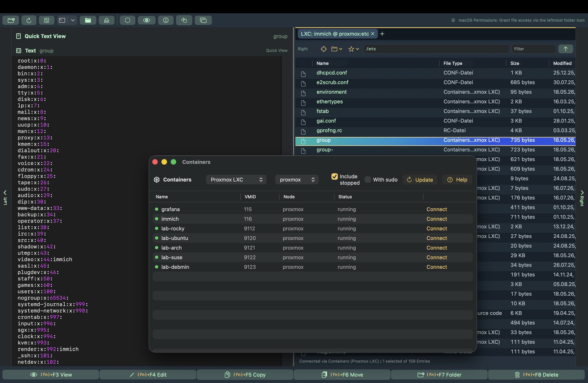Sort by Name column header
The width and height of the screenshot is (588, 383).
click(322, 63)
